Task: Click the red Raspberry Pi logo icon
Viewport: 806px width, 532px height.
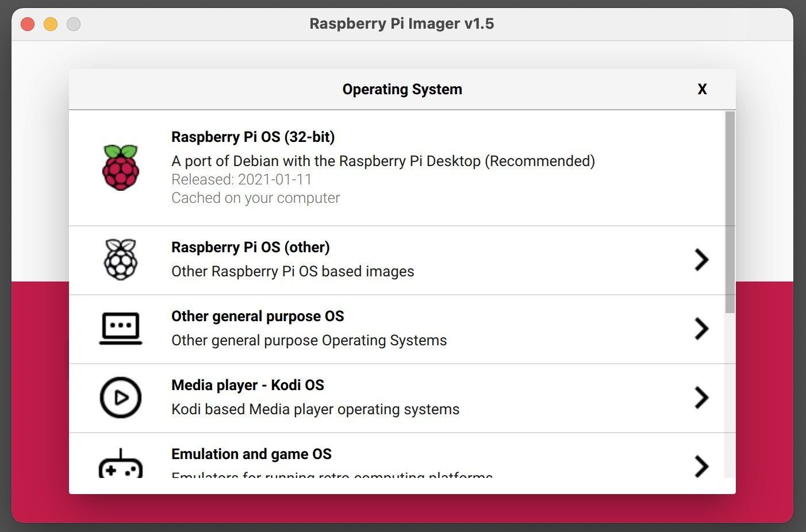Action: point(121,167)
